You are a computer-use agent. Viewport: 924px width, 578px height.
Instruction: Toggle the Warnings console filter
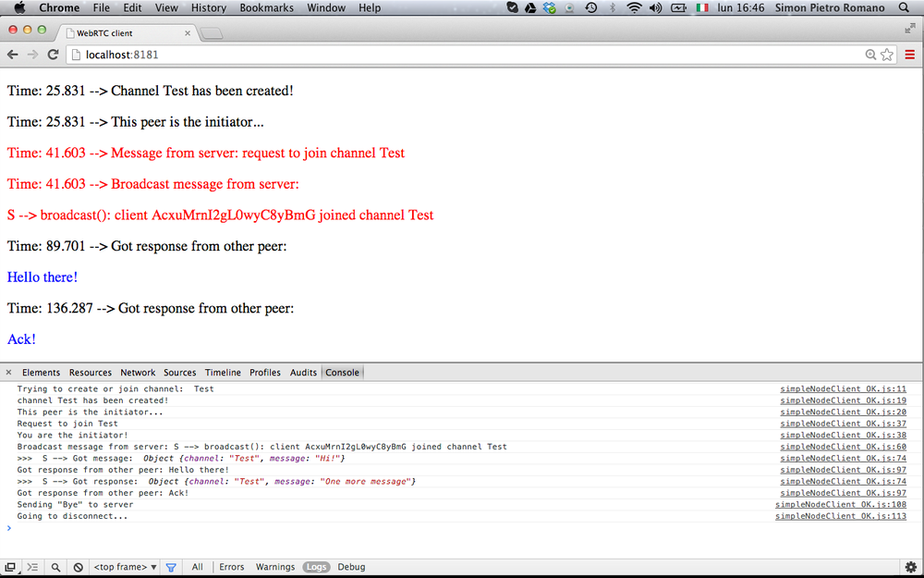(275, 567)
